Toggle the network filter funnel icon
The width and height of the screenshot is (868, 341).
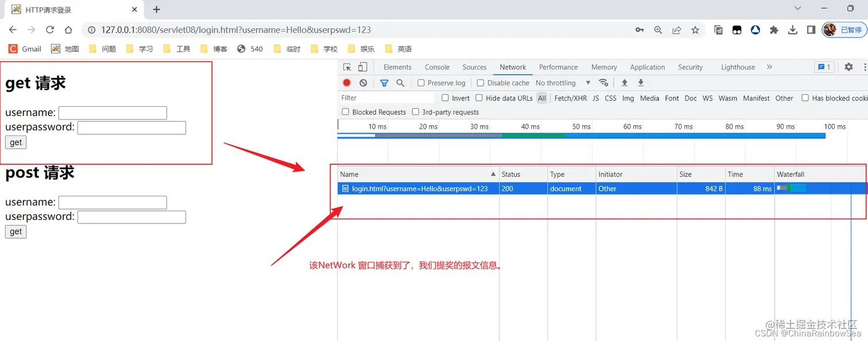coord(385,83)
